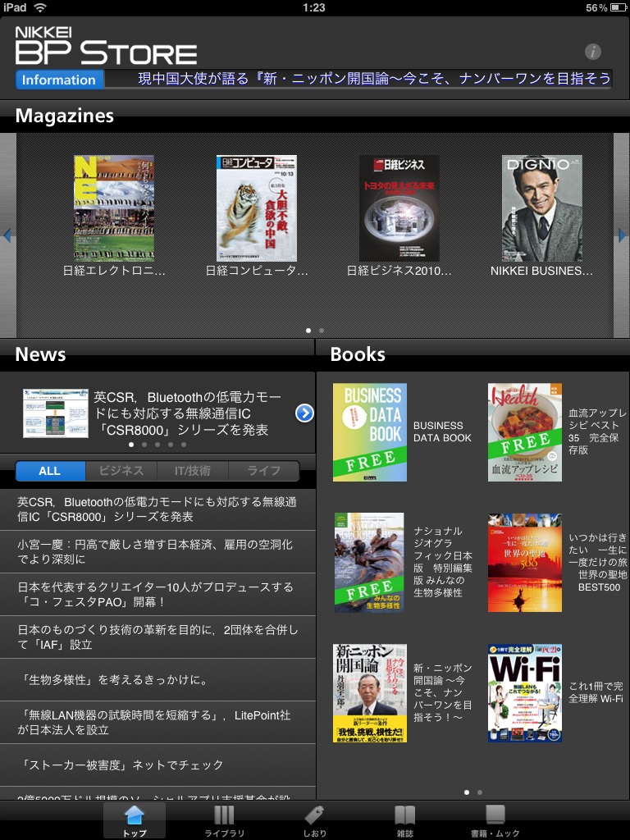Open 日経コンピュータ magazine cover

257,208
